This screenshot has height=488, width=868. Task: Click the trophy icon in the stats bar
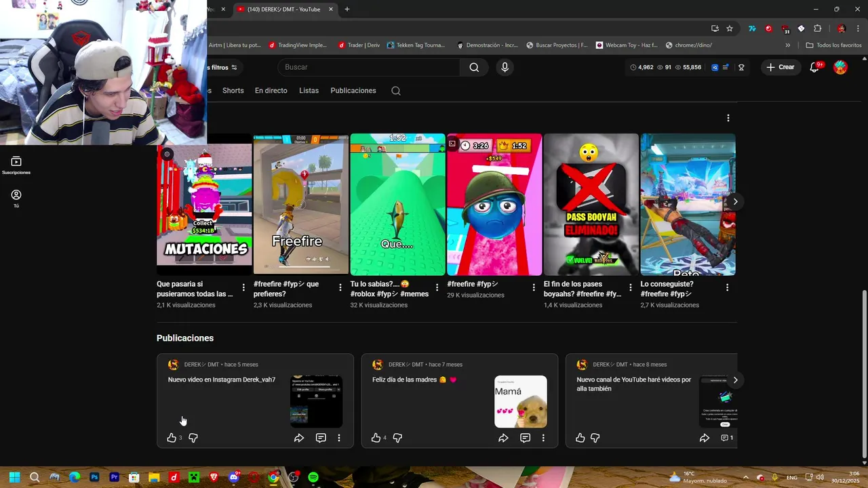point(741,67)
